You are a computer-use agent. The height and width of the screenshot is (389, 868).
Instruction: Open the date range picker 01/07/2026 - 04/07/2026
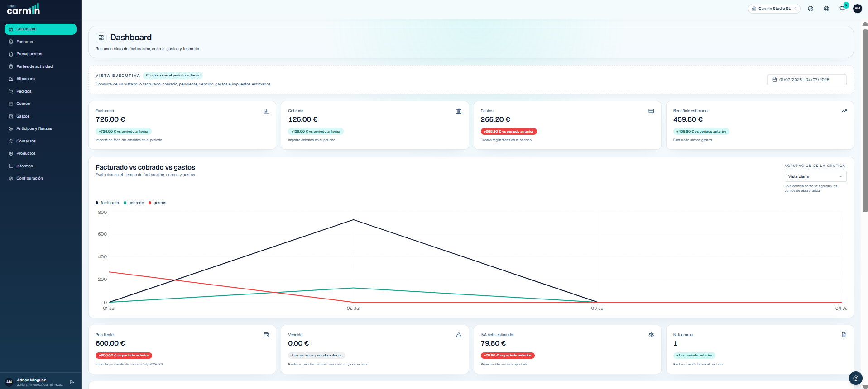pos(807,80)
